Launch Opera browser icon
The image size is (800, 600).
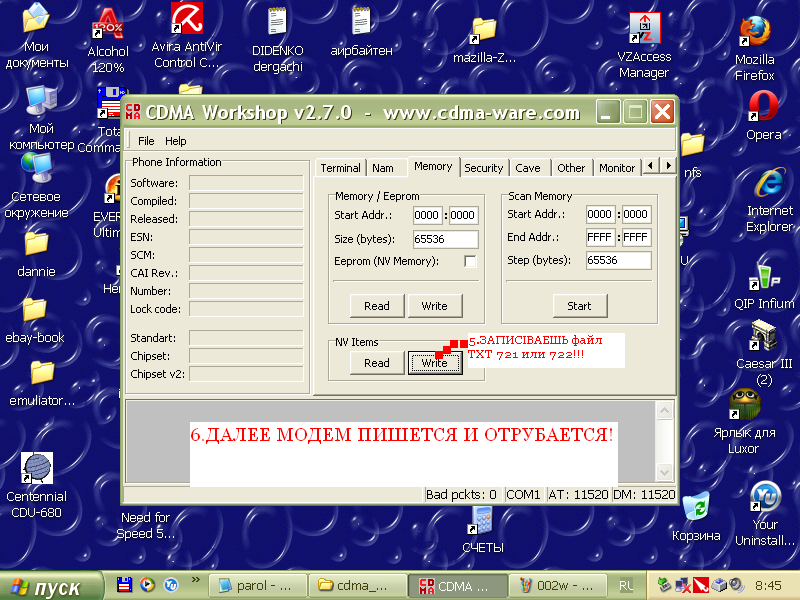(x=763, y=115)
